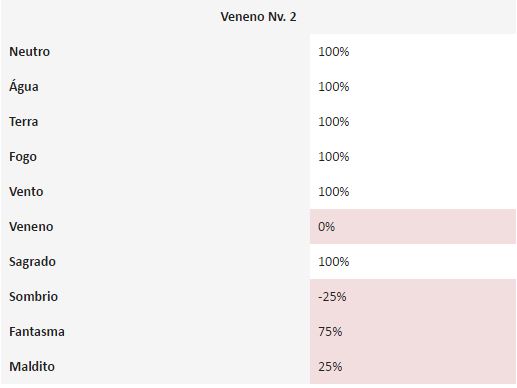The width and height of the screenshot is (517, 388).
Task: Click the highlighted 75% Fantasma cell
Action: [x=413, y=332]
